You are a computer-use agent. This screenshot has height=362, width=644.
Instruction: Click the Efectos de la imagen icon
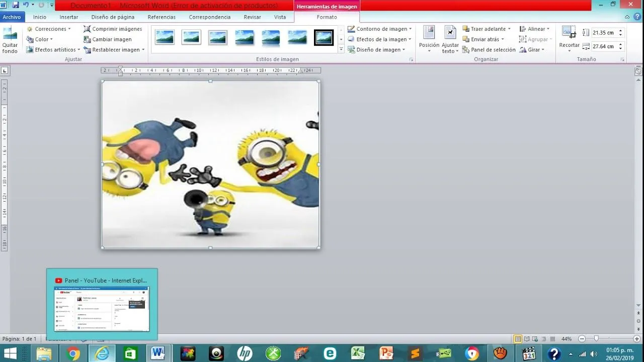pyautogui.click(x=351, y=39)
